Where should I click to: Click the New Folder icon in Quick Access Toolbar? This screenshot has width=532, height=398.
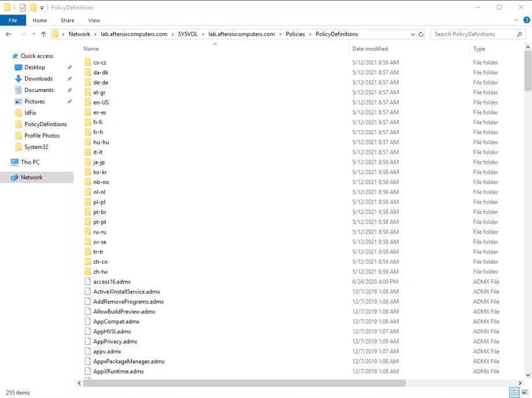tap(33, 8)
